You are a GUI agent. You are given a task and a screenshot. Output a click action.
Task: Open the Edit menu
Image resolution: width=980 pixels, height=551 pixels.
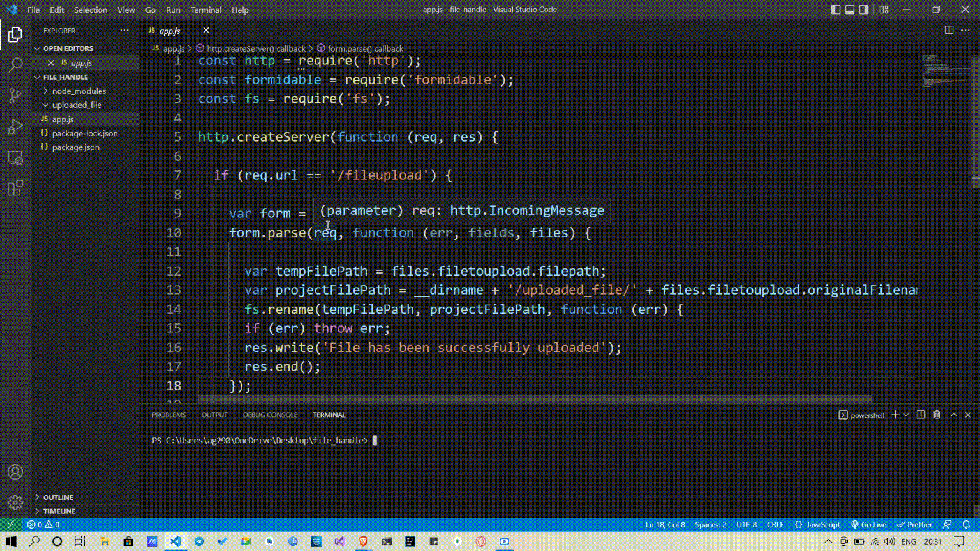pos(57,10)
